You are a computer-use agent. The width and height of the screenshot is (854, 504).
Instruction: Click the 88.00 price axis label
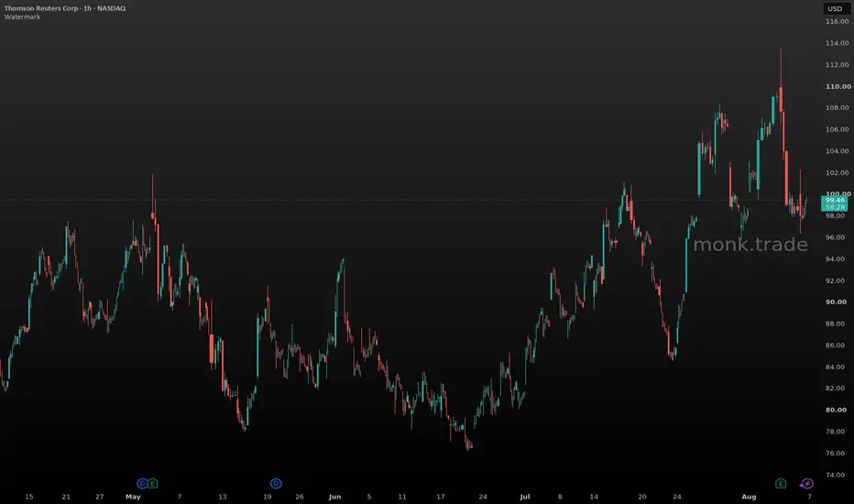point(835,323)
